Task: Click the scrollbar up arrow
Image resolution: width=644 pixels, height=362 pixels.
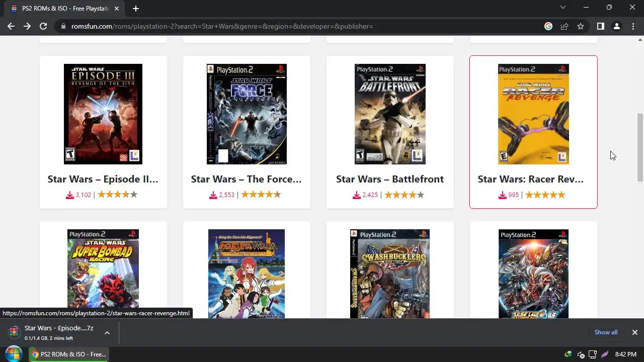Action: pos(640,39)
